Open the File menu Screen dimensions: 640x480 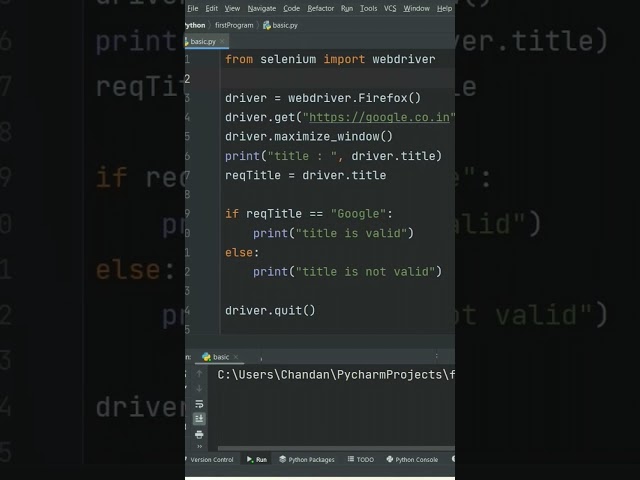[193, 9]
